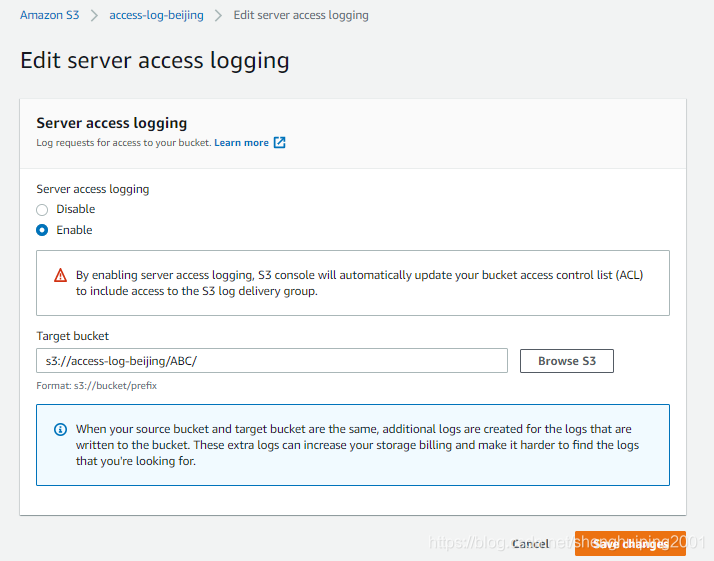Image resolution: width=714 pixels, height=561 pixels.
Task: Click the external link icon beside Learn more
Action: coord(280,143)
